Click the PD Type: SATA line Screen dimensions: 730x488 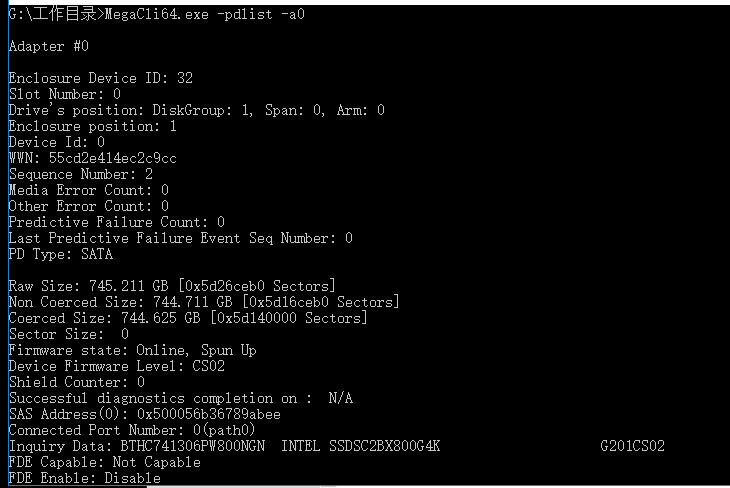[61, 254]
